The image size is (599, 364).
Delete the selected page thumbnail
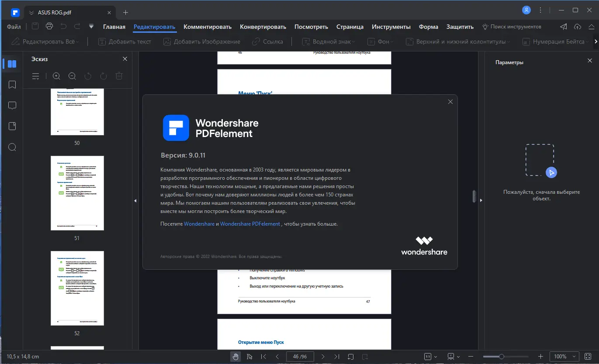(118, 76)
